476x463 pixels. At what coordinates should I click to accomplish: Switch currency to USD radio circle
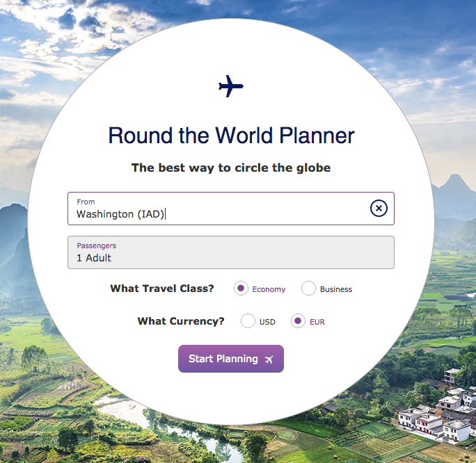[x=248, y=321]
